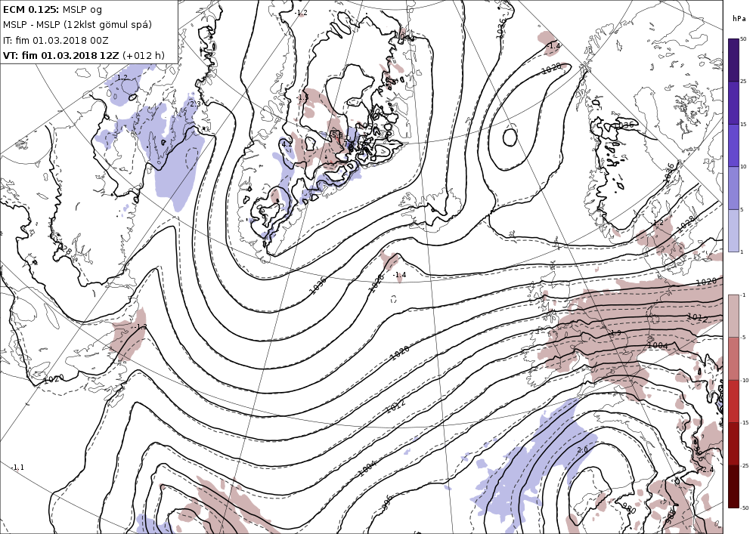
Task: Click the '-1.4' value near Iceland
Action: 400,275
